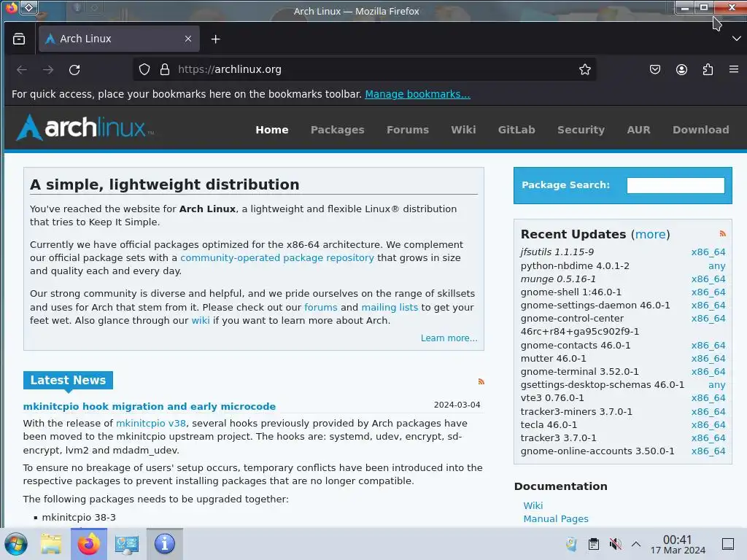Follow the forums link in intro
The height and width of the screenshot is (560, 747).
[321, 307]
